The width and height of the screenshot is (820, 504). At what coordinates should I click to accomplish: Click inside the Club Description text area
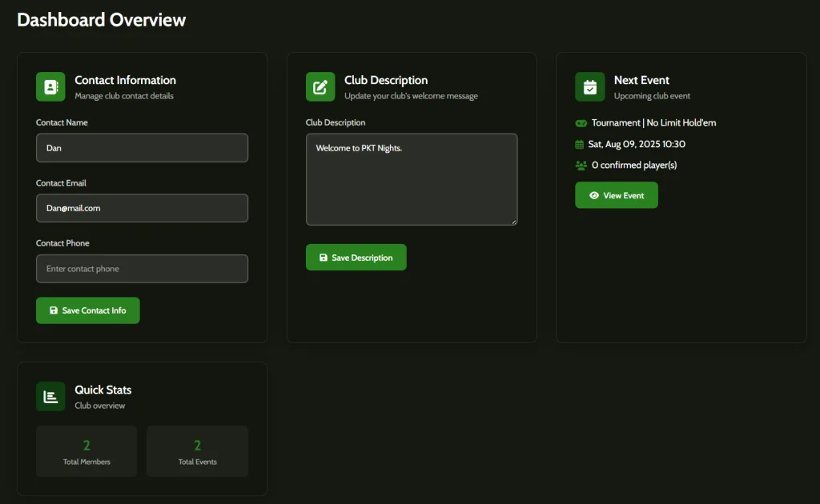point(411,179)
